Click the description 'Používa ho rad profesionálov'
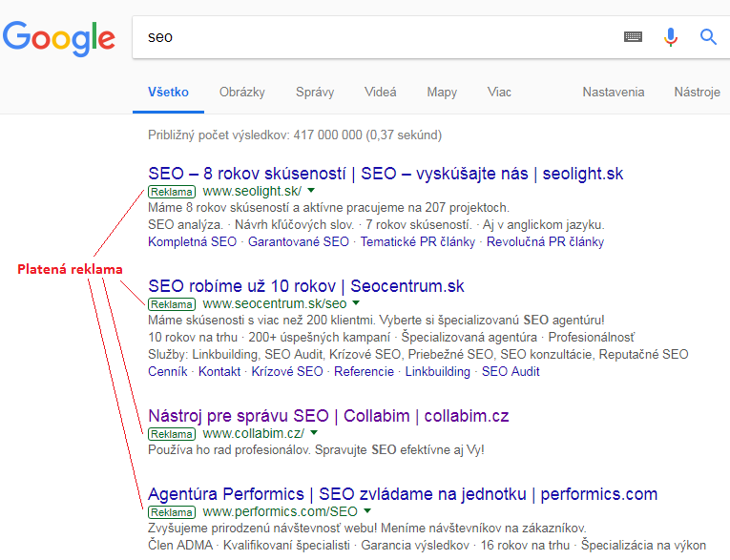The image size is (730, 560). coord(230,450)
